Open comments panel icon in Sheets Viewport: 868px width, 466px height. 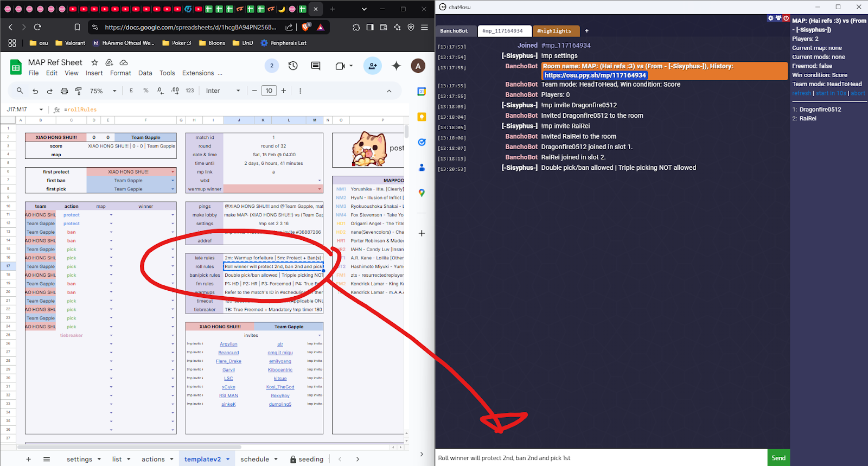(x=316, y=66)
